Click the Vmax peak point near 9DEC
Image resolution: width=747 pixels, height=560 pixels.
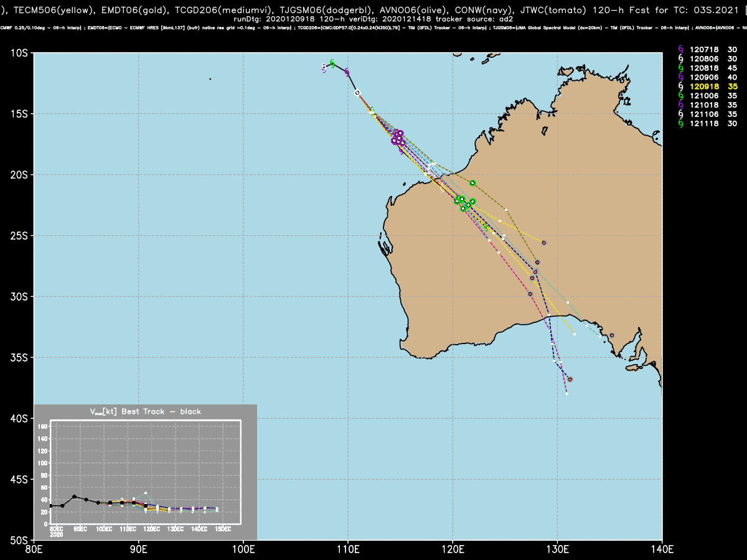click(x=75, y=497)
